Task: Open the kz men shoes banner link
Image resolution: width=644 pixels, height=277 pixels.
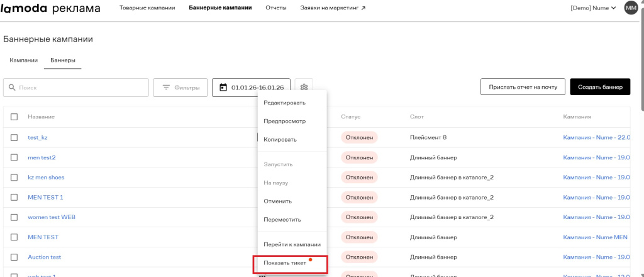Action: [x=46, y=178]
